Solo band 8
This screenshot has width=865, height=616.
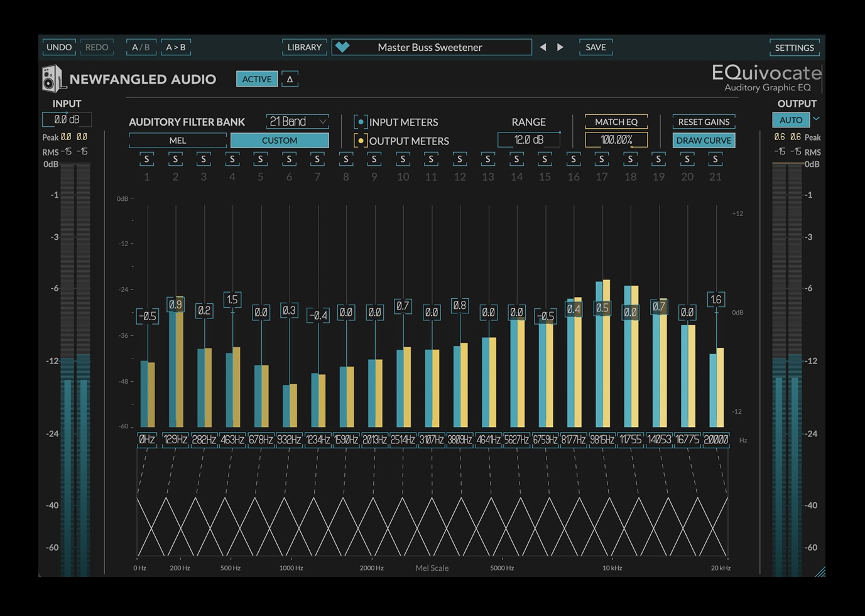pos(346,159)
